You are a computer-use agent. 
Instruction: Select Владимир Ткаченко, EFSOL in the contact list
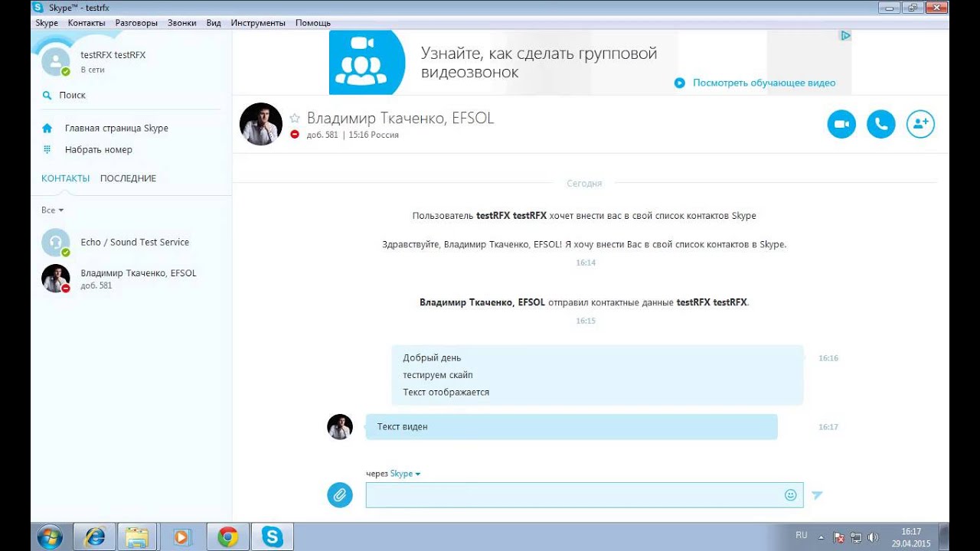tap(132, 279)
